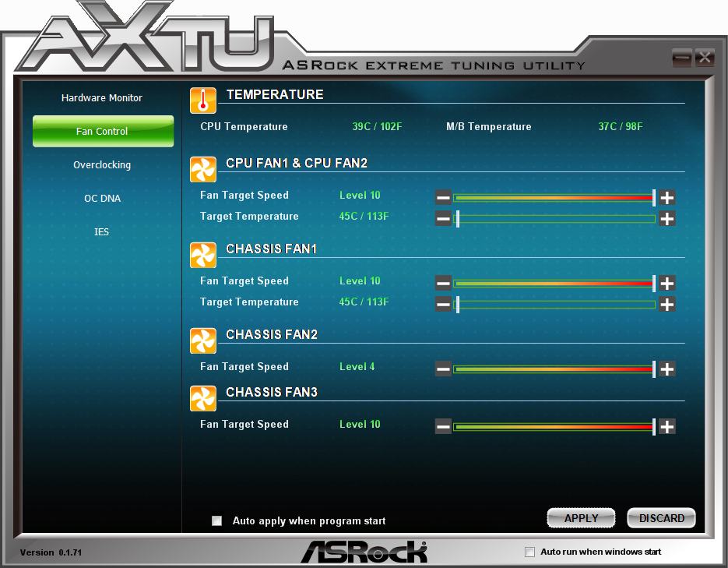Viewport: 728px width, 568px height.
Task: Increase CPU fan target speed with plus
Action: pos(667,197)
